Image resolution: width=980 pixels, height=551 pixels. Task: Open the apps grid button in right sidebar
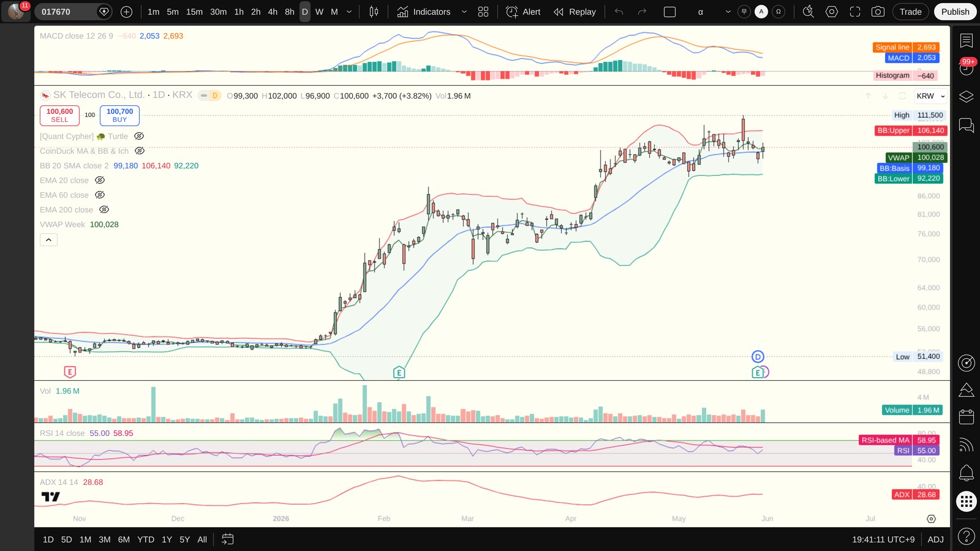966,502
